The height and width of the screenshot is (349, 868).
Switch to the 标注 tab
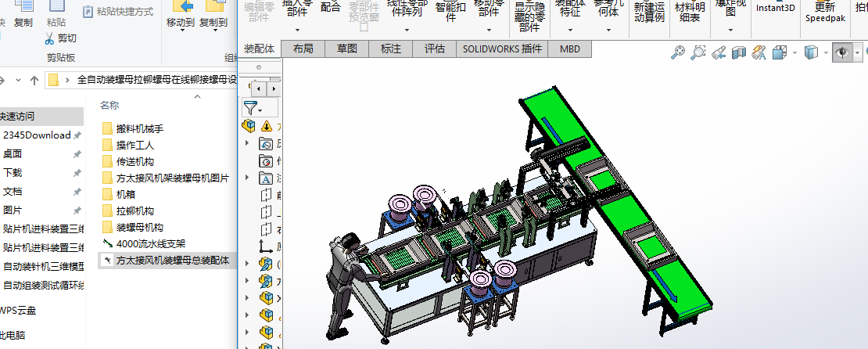point(391,49)
